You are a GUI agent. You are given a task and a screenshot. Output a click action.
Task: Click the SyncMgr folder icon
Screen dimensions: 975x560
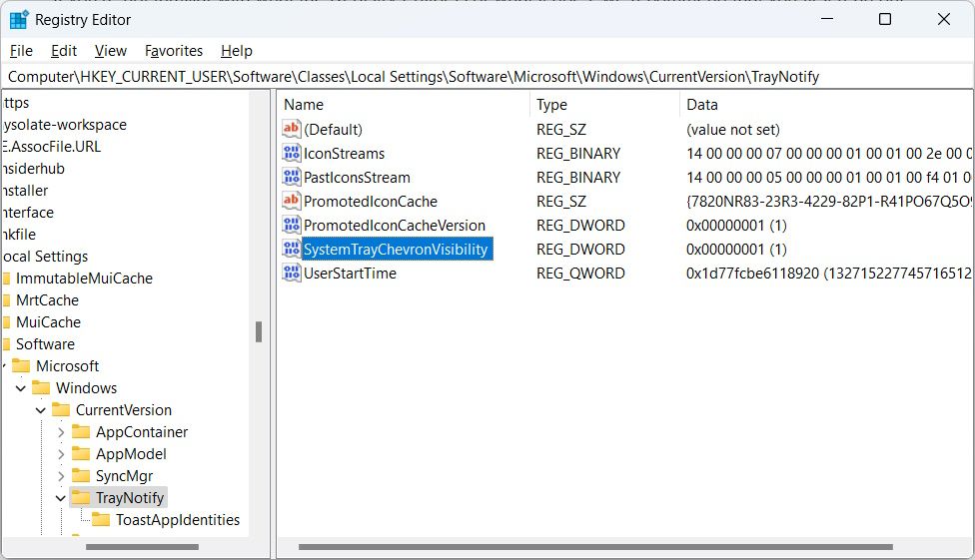pyautogui.click(x=81, y=475)
